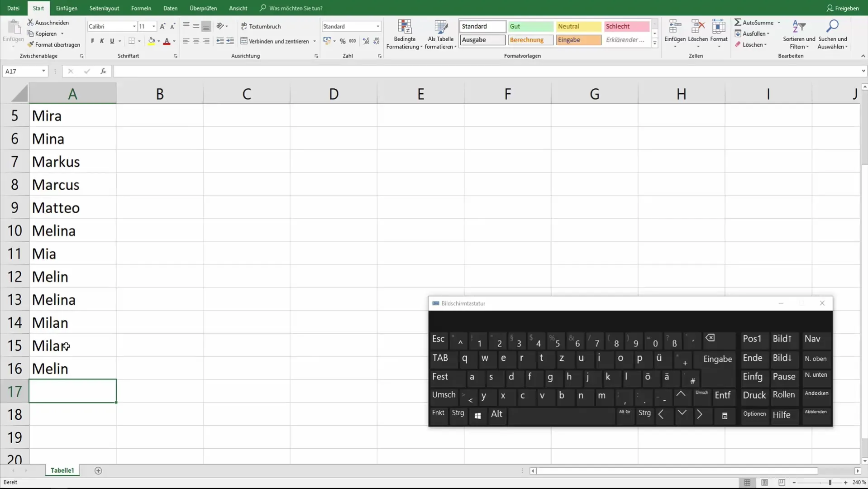Switch to the Seitenlayout view in status bar
The height and width of the screenshot is (489, 868).
pyautogui.click(x=764, y=483)
